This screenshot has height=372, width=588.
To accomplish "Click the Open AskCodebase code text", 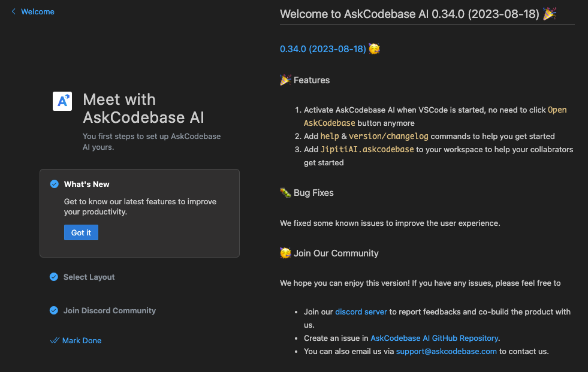I will (435, 116).
